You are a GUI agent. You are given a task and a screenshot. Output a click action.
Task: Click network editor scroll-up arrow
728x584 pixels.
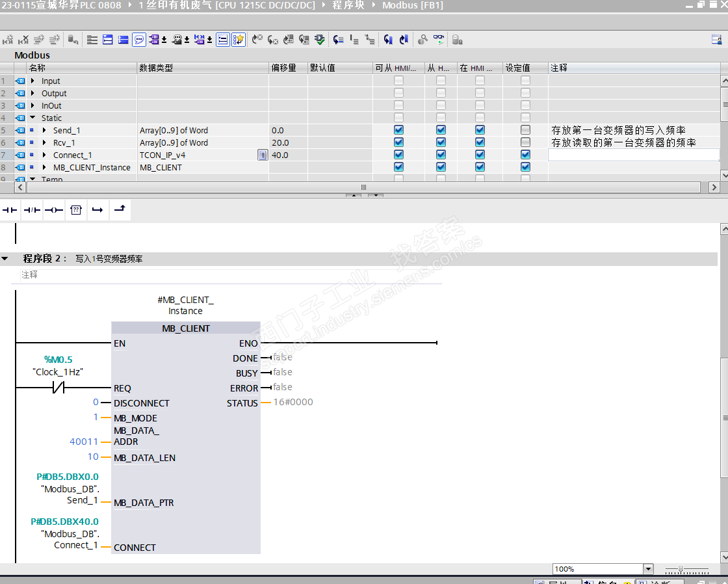[x=724, y=228]
